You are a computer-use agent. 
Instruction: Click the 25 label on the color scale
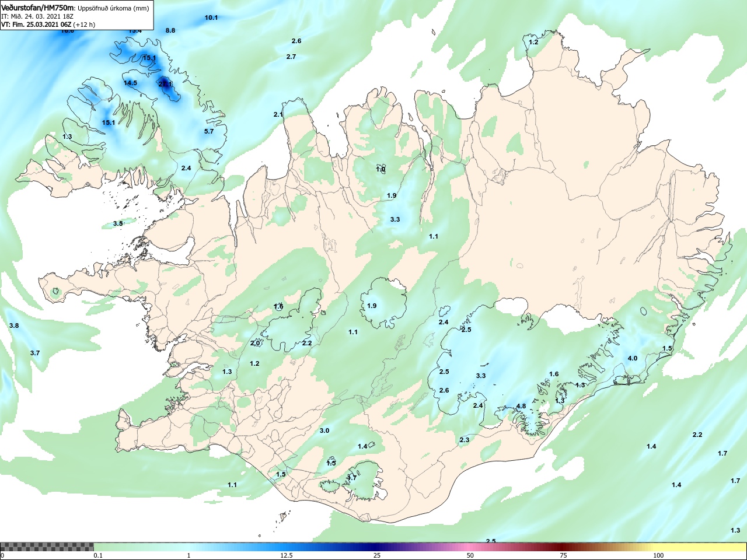378,555
